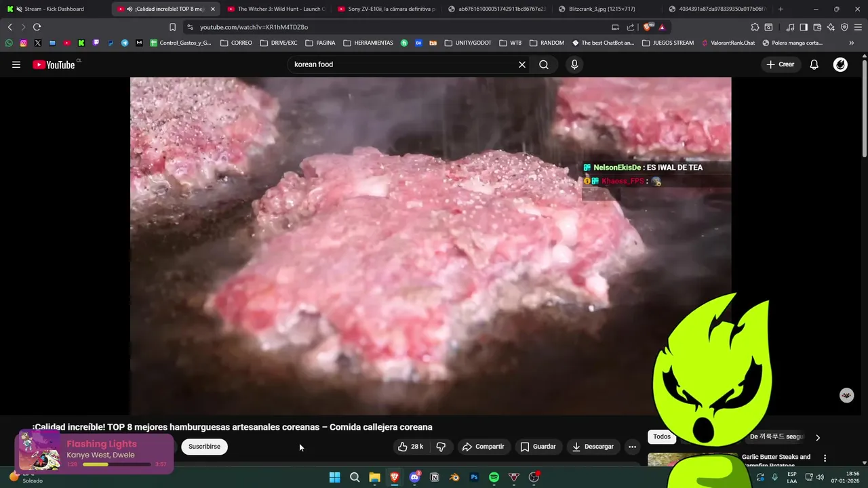Viewport: 868px width, 488px height.
Task: Share this page from address bar
Action: pos(631,27)
